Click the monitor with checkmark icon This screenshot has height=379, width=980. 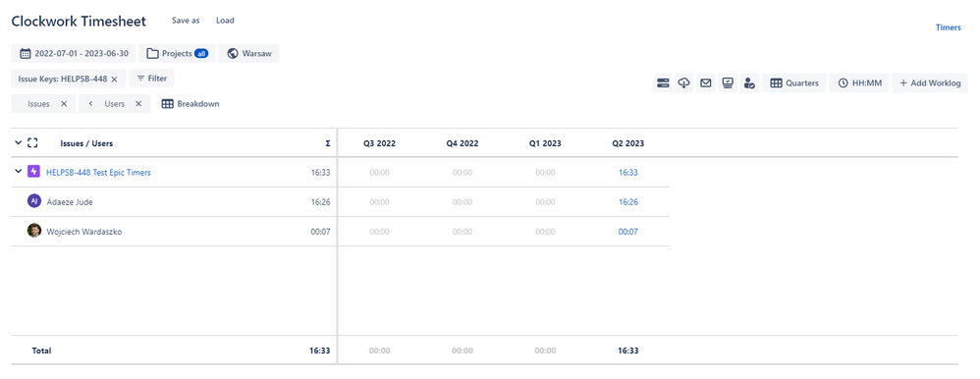point(727,83)
